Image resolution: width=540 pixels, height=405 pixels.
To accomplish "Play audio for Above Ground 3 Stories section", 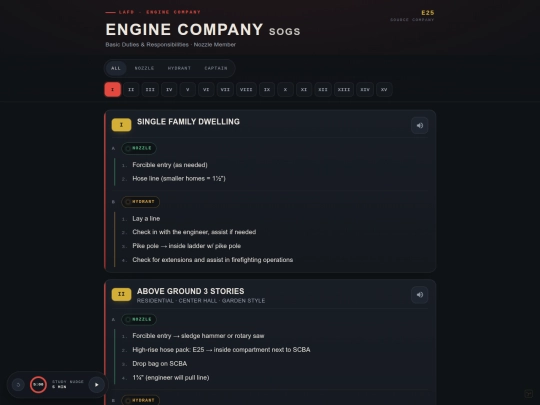I will 419,295.
